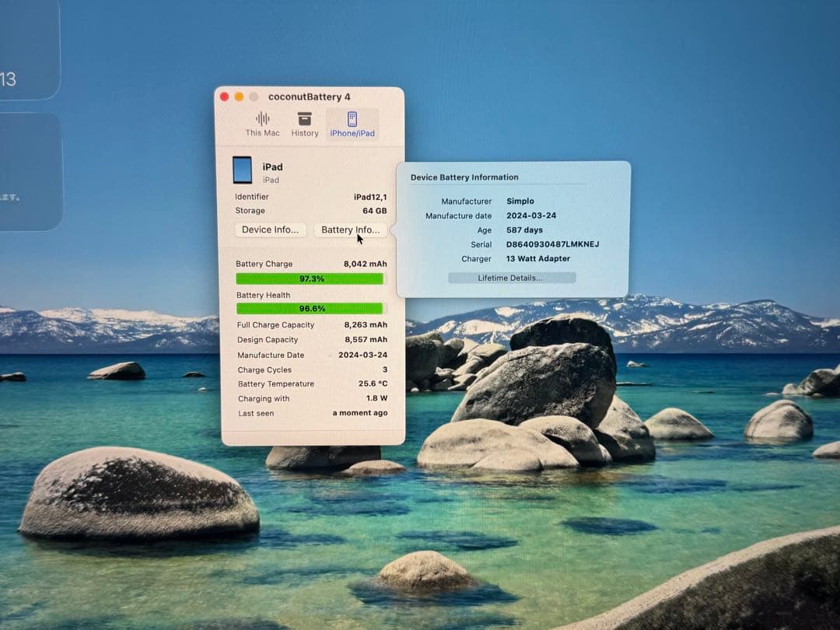This screenshot has height=630, width=840.
Task: Select the battery serial number text
Action: click(552, 244)
